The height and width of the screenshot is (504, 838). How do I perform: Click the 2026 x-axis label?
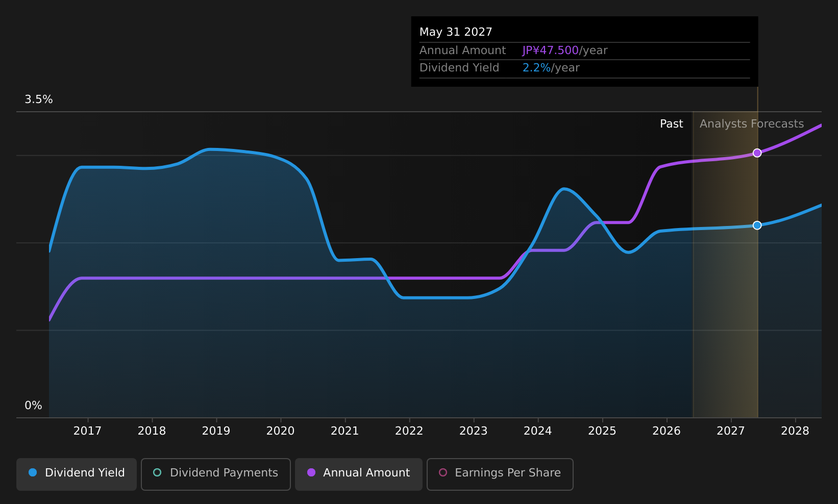click(x=666, y=431)
